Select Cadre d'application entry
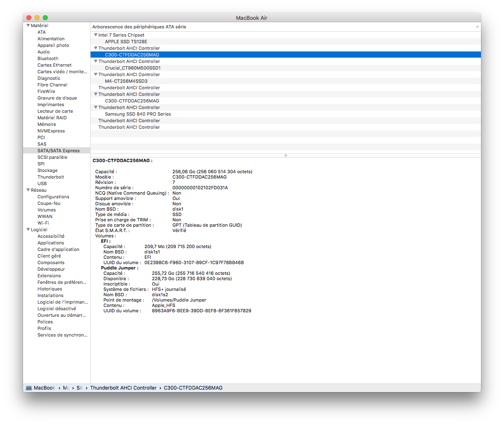This screenshot has width=504, height=425. click(x=58, y=249)
